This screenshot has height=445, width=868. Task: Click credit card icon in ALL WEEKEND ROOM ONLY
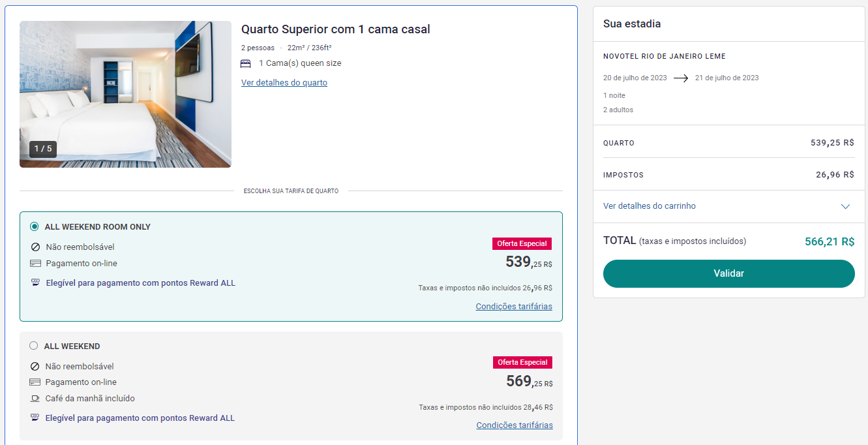pos(35,264)
